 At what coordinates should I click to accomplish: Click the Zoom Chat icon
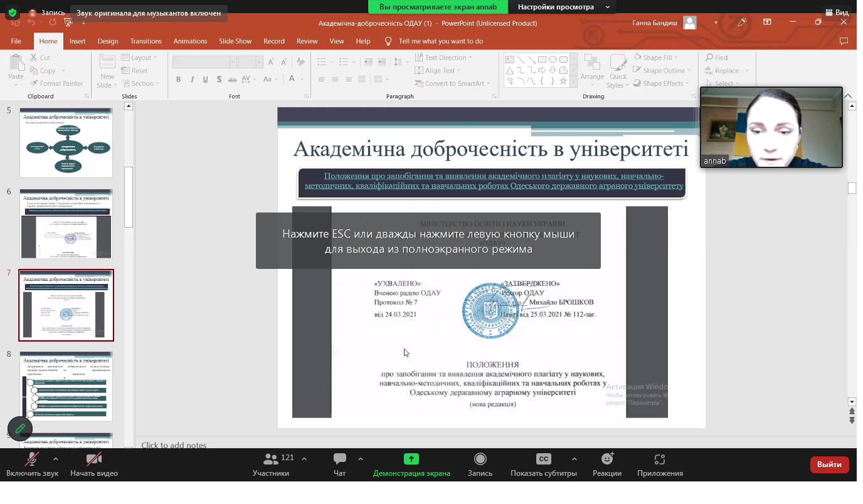339,459
